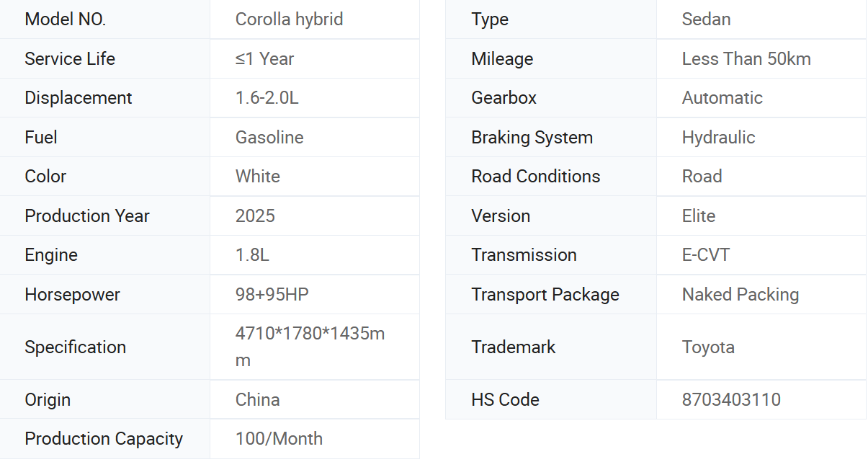Select the 4710*1780*1435mm specification value

[x=310, y=347]
